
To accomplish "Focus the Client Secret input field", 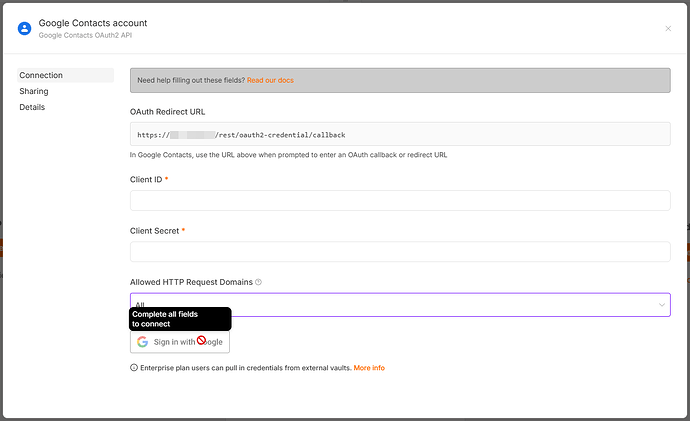I will [400, 252].
